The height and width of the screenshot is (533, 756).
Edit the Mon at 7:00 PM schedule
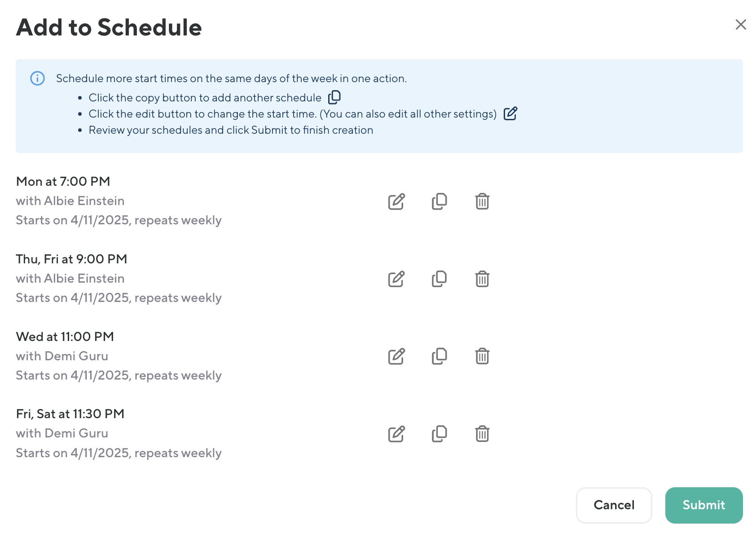[396, 201]
